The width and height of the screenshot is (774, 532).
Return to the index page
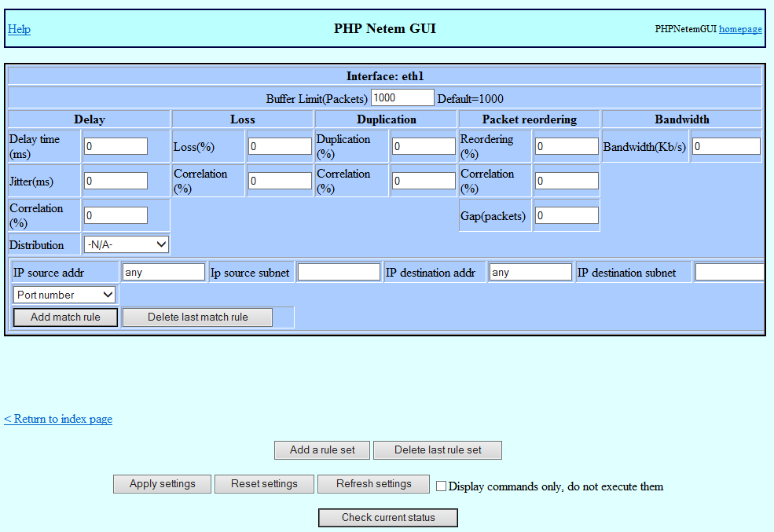tap(57, 419)
